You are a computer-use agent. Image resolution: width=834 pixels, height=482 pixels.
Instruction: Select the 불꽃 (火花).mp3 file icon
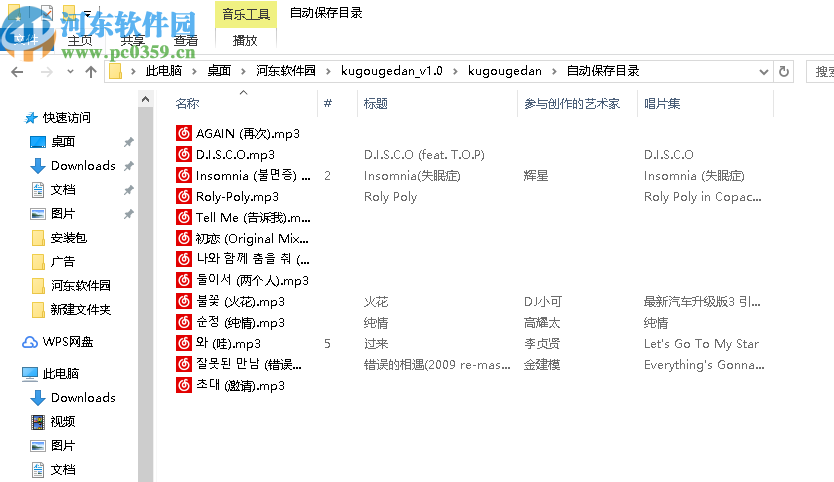click(x=184, y=301)
